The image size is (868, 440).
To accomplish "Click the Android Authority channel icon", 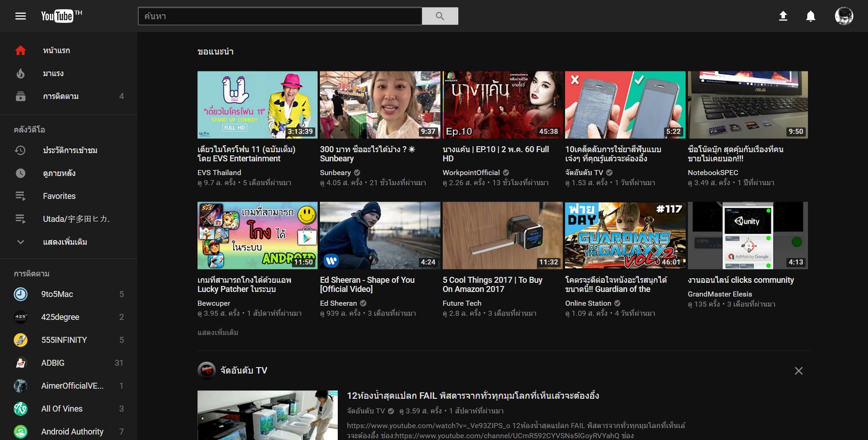I will [x=21, y=432].
